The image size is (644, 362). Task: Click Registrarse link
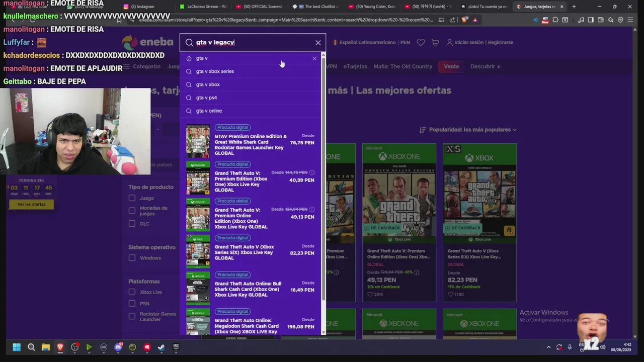[500, 43]
